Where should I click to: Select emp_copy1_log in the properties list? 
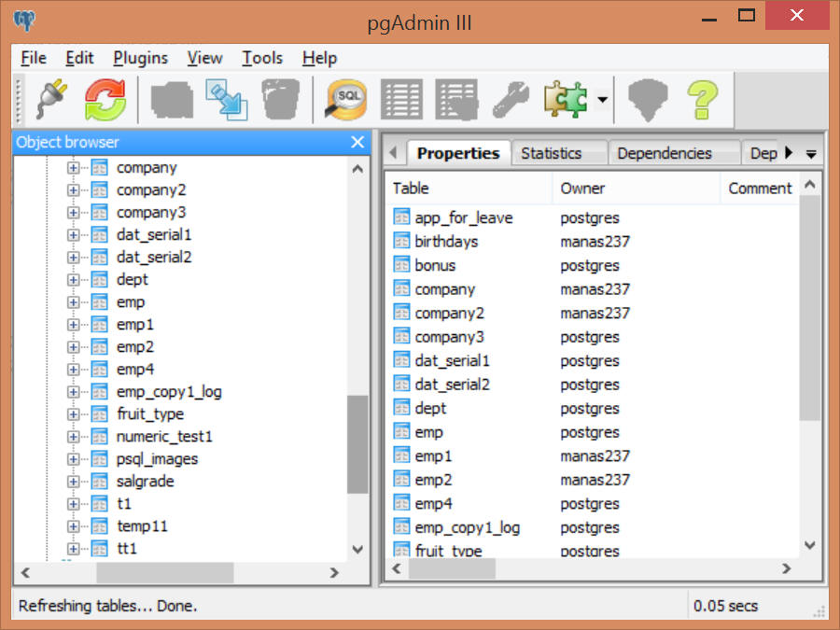[595, 527]
